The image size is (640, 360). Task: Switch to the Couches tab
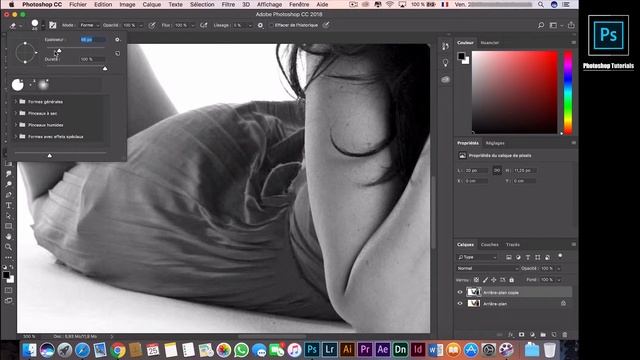[x=489, y=245]
